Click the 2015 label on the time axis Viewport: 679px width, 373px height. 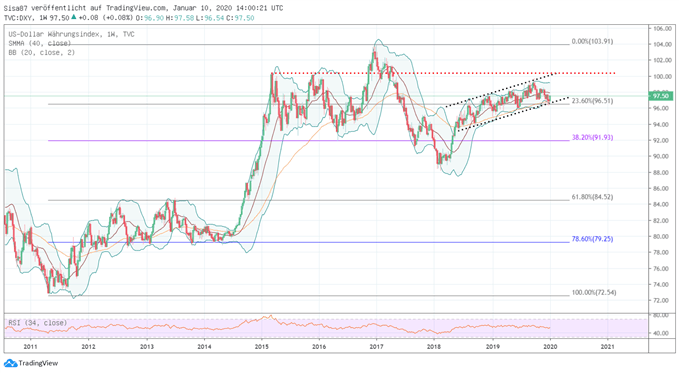(x=262, y=347)
